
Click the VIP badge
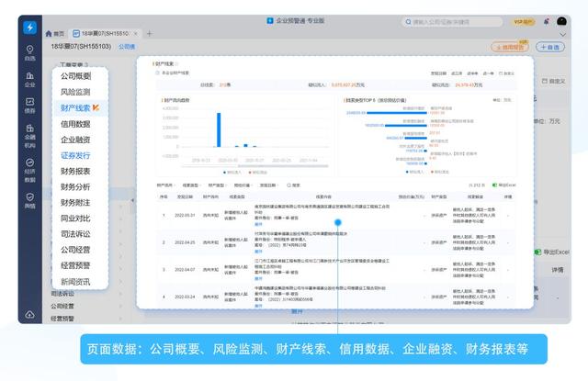coord(523,22)
